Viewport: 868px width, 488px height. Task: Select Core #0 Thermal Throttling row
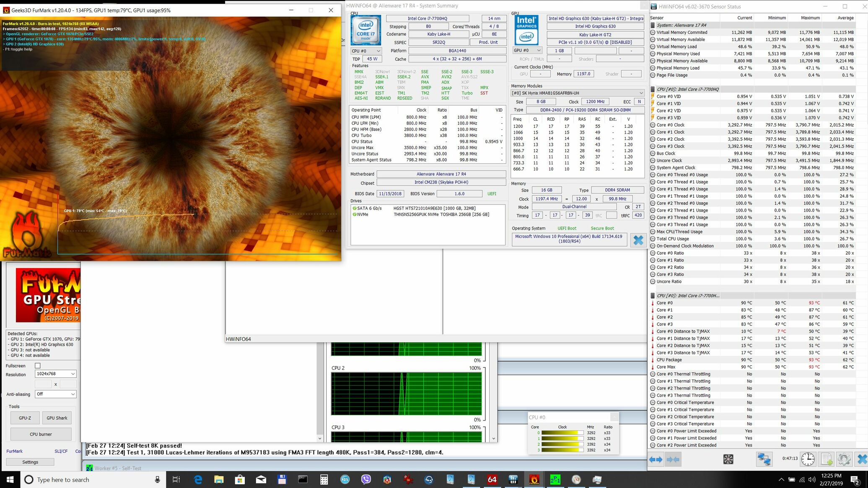[752, 374]
